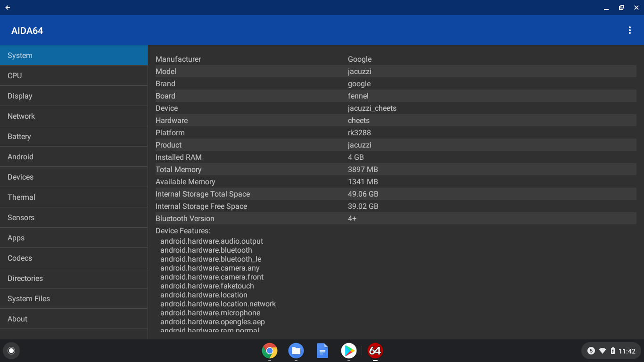Click the Hardware value cheets

pos(359,120)
